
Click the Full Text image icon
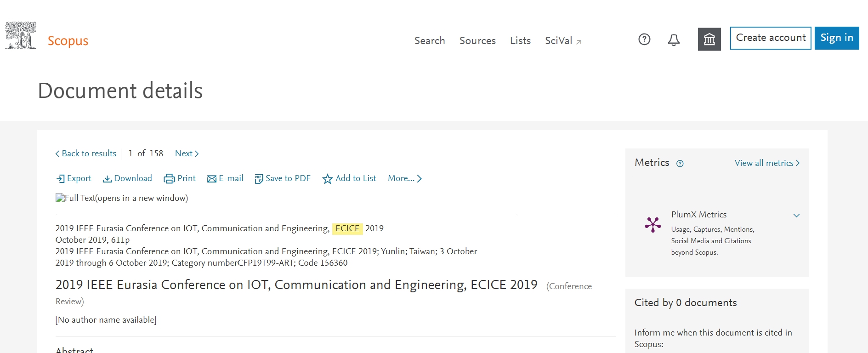point(60,198)
